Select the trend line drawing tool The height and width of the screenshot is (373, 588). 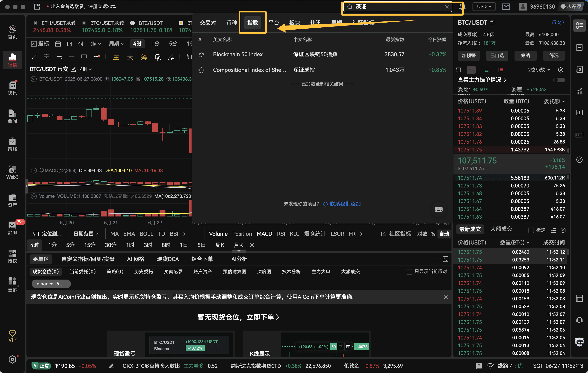click(x=34, y=57)
